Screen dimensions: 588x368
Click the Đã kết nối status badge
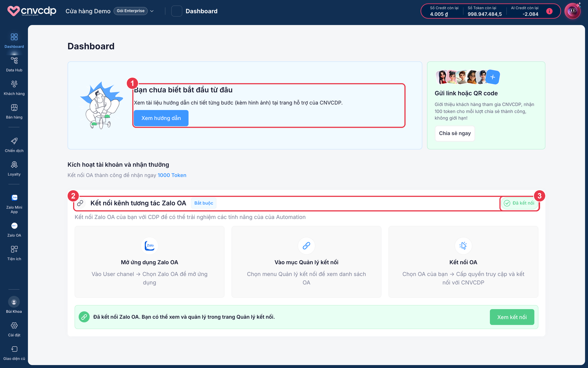click(519, 203)
